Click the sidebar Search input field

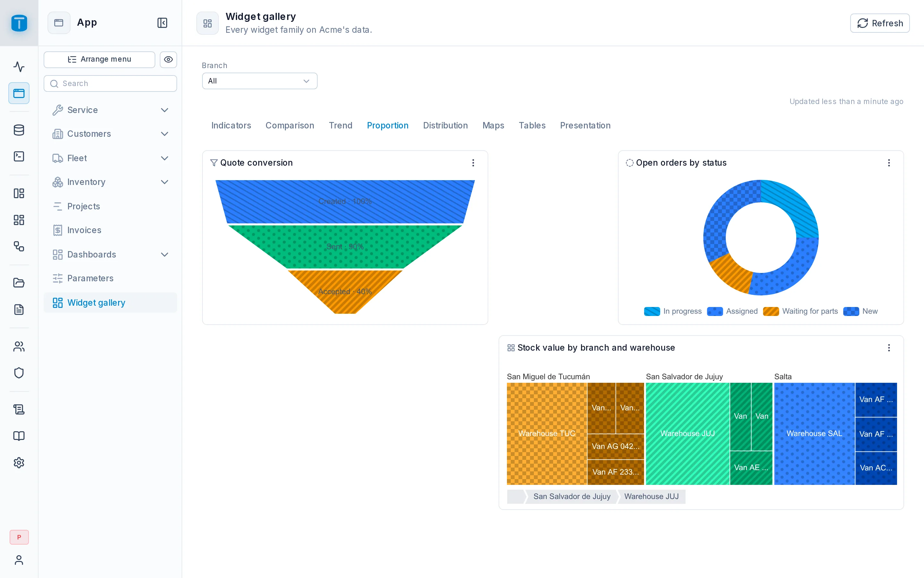click(x=110, y=83)
